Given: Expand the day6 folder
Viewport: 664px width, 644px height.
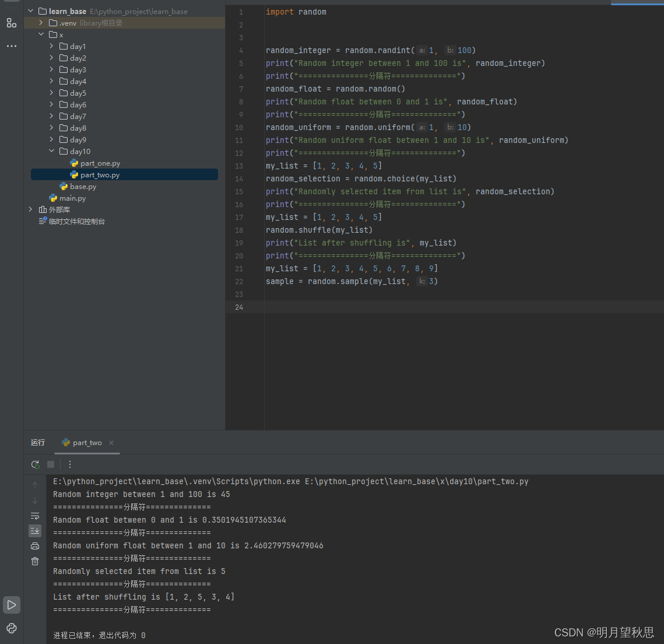Looking at the screenshot, I should pyautogui.click(x=52, y=104).
